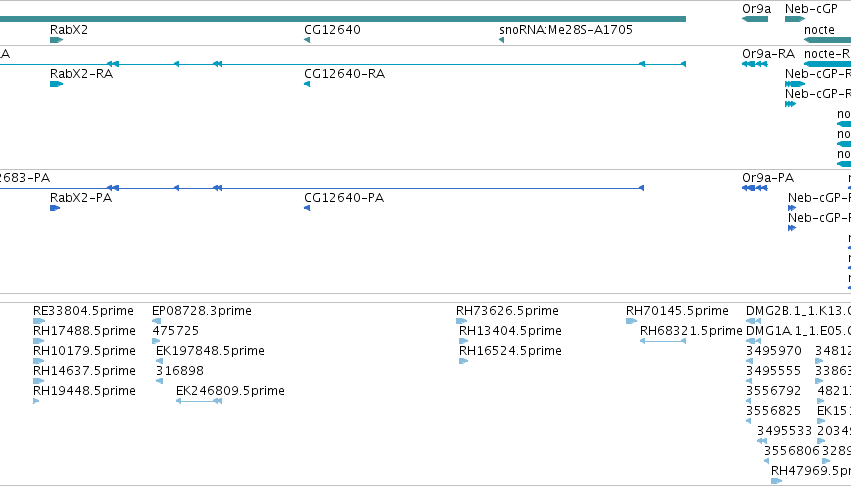
Task: Click the 3495533 feature label
Action: [x=784, y=431]
